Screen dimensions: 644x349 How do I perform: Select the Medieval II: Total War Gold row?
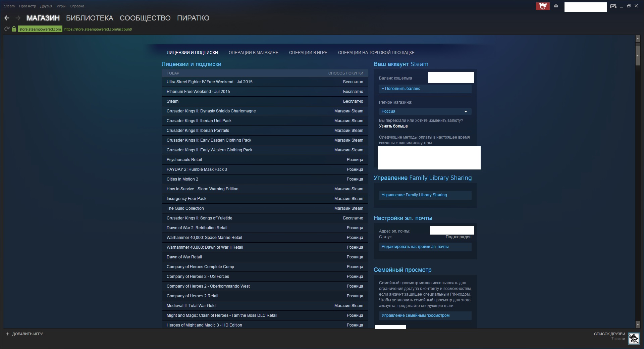pos(265,306)
